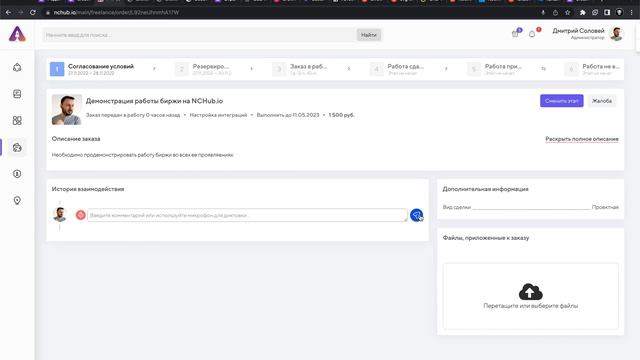Click the 1 500 руб. price text
The width and height of the screenshot is (640, 360).
pos(341,115)
